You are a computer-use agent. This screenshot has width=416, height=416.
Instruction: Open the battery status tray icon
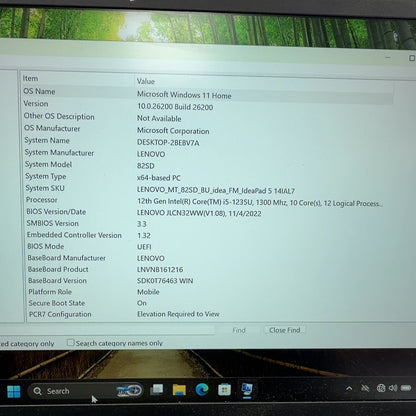point(406,388)
